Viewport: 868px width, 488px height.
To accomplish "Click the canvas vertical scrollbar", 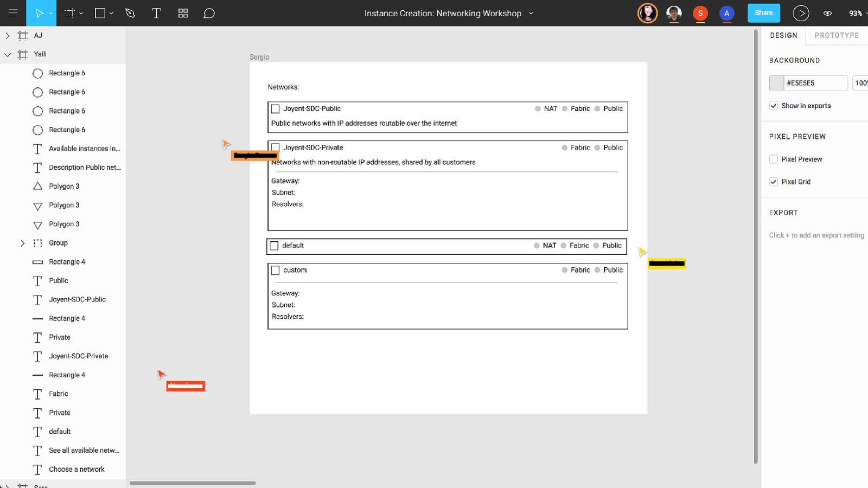I will pos(756,247).
